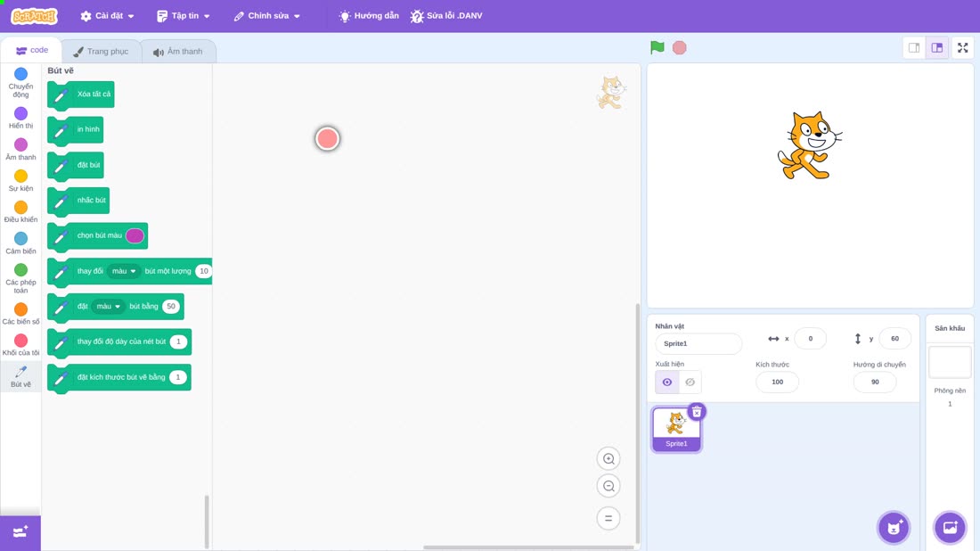Image resolution: width=980 pixels, height=551 pixels.
Task: Click the sprite name field Sprite1
Action: click(698, 343)
